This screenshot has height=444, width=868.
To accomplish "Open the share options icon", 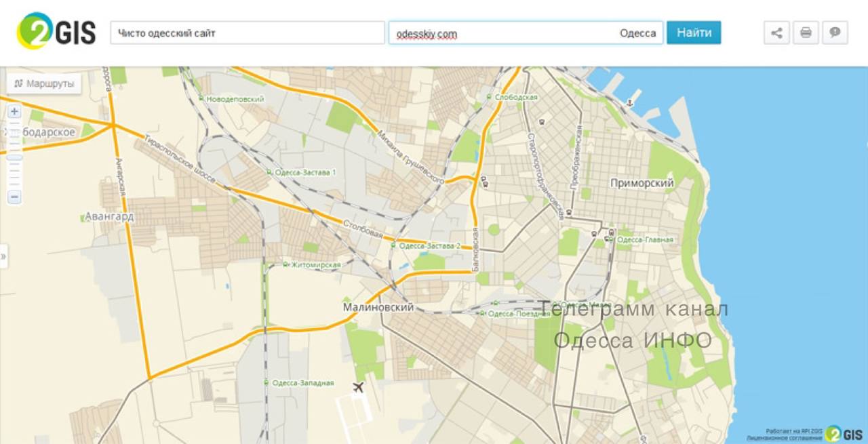I will point(776,33).
